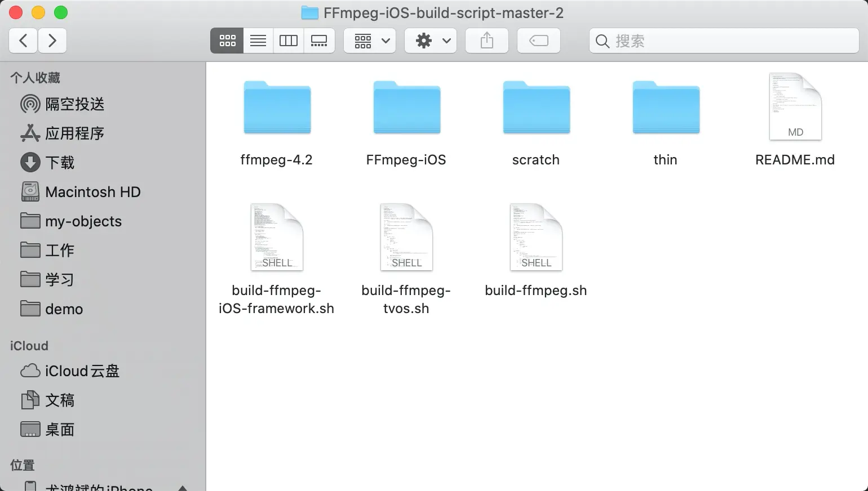Viewport: 868px width, 491px height.
Task: Open the group-by arrangement dropdown
Action: 370,41
